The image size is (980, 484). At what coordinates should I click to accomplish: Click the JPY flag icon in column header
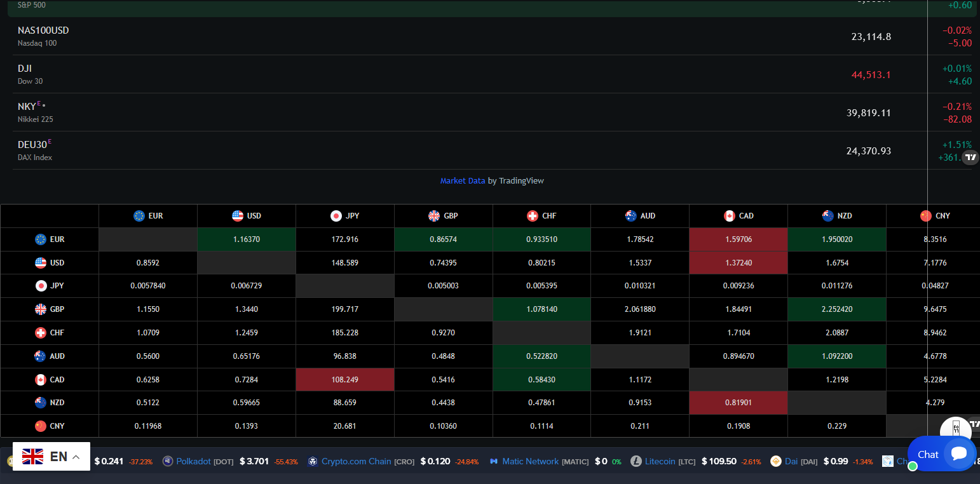pos(336,216)
